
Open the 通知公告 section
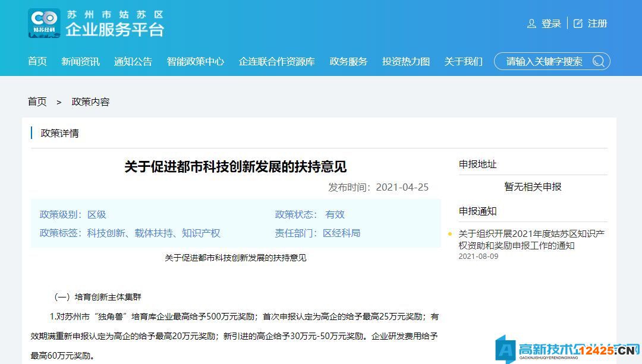(x=133, y=61)
